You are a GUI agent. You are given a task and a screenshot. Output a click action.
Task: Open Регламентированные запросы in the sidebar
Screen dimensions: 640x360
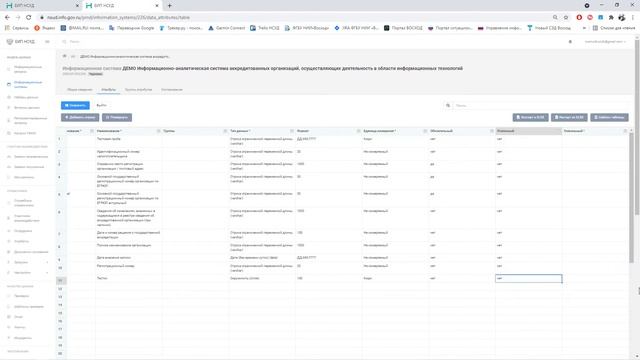click(x=30, y=120)
